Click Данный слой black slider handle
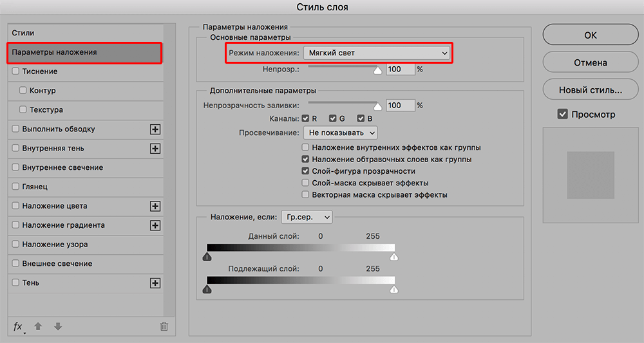The image size is (644, 343). click(207, 257)
